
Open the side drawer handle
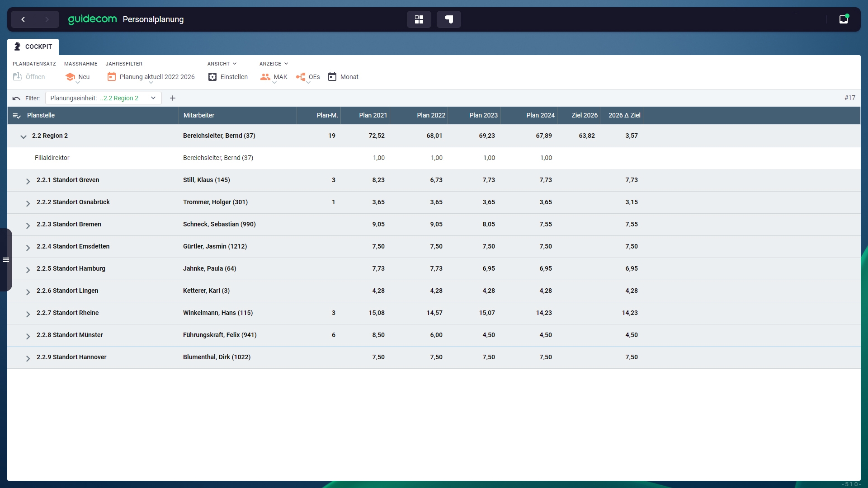click(x=6, y=260)
